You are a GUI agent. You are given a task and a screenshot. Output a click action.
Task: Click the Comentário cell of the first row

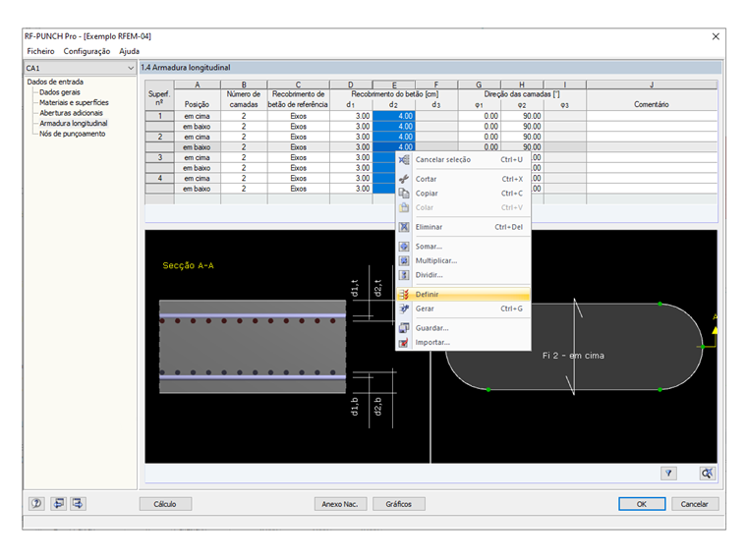tap(651, 115)
